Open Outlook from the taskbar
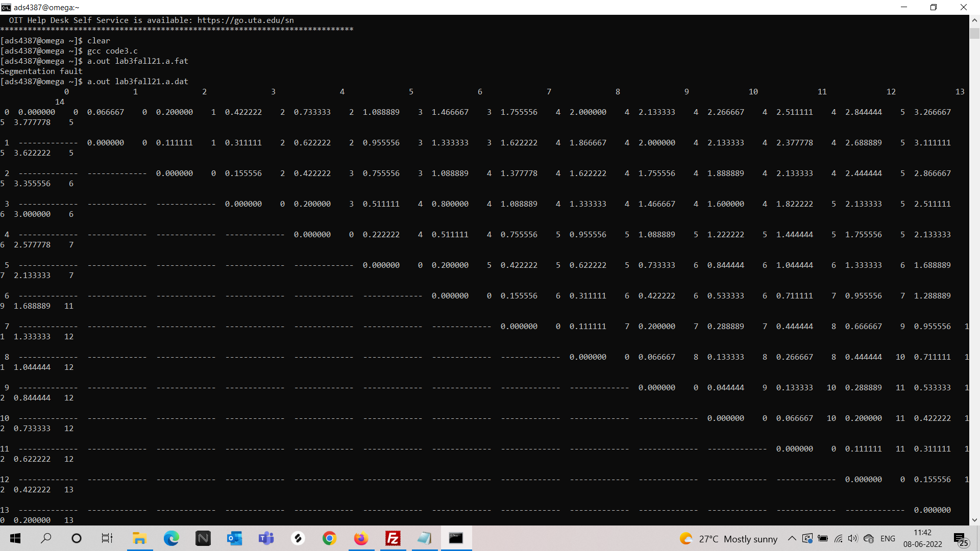This screenshot has height=551, width=980. tap(234, 538)
